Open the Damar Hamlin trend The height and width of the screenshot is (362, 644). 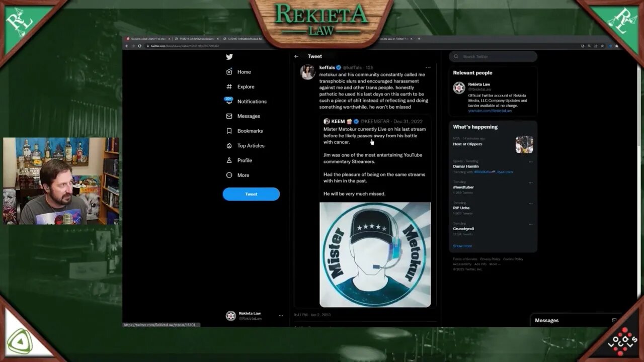[466, 166]
